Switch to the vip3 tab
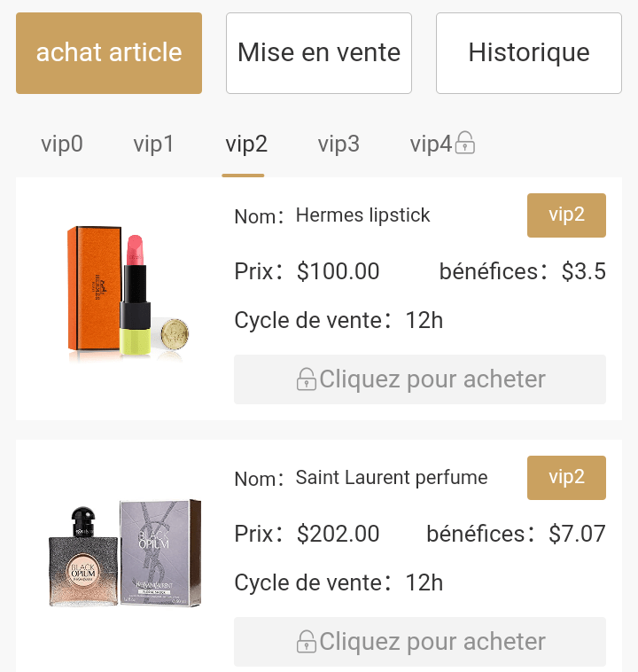Image resolution: width=638 pixels, height=672 pixels. point(338,144)
